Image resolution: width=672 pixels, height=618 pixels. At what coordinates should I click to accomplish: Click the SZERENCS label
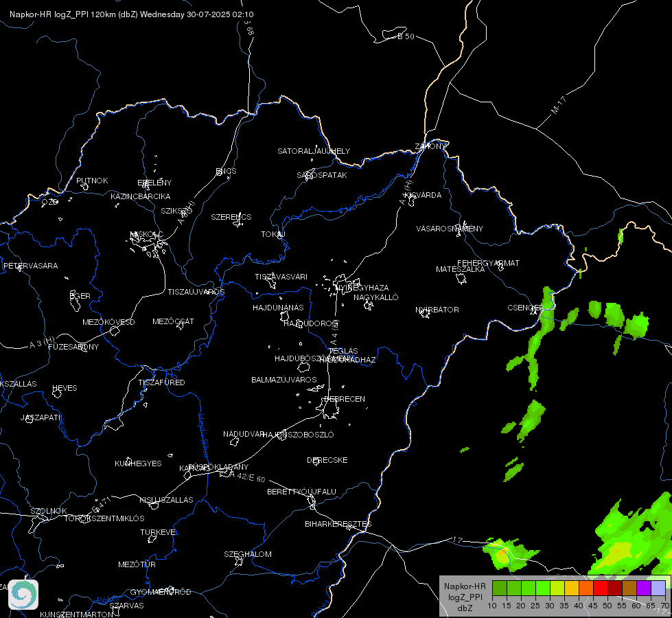(x=231, y=217)
